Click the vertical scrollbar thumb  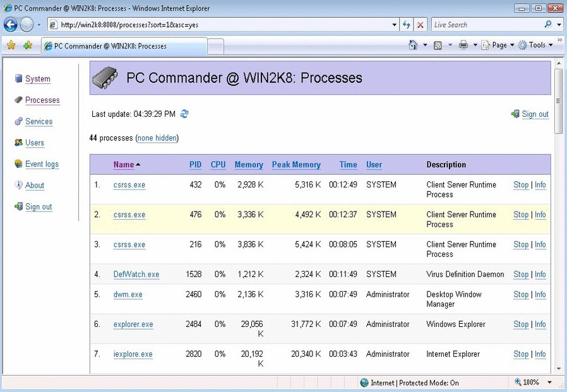558,101
